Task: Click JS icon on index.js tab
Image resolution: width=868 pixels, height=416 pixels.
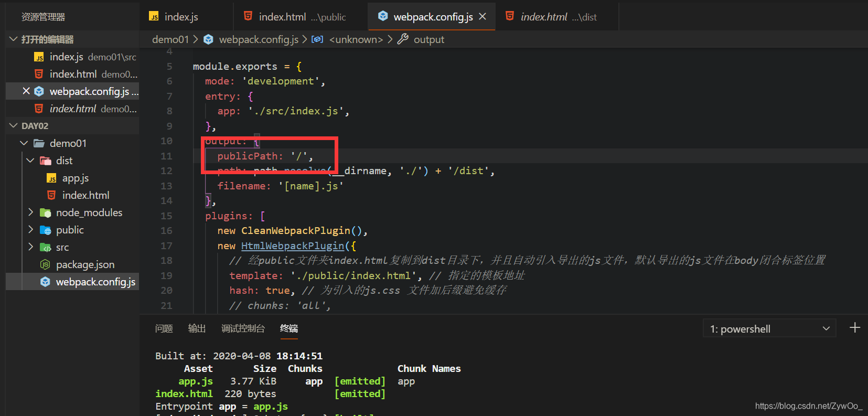Action: pyautogui.click(x=154, y=17)
